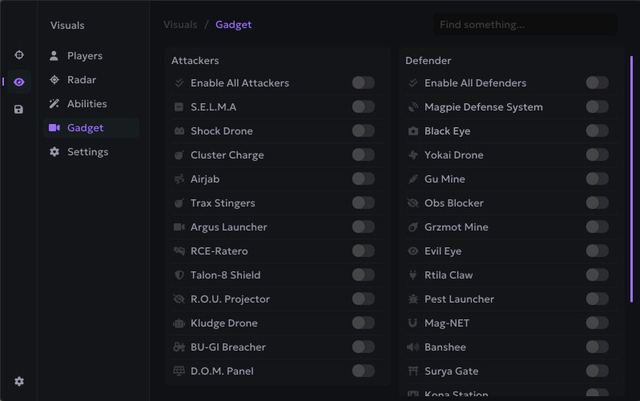640x401 pixels.
Task: Click the Mag-NET magnet icon
Action: (x=413, y=323)
